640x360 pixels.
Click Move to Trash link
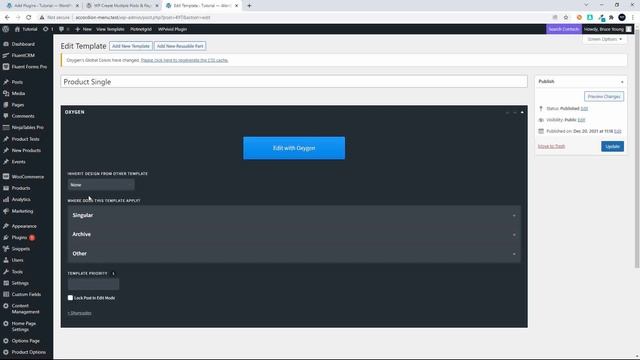pyautogui.click(x=551, y=146)
